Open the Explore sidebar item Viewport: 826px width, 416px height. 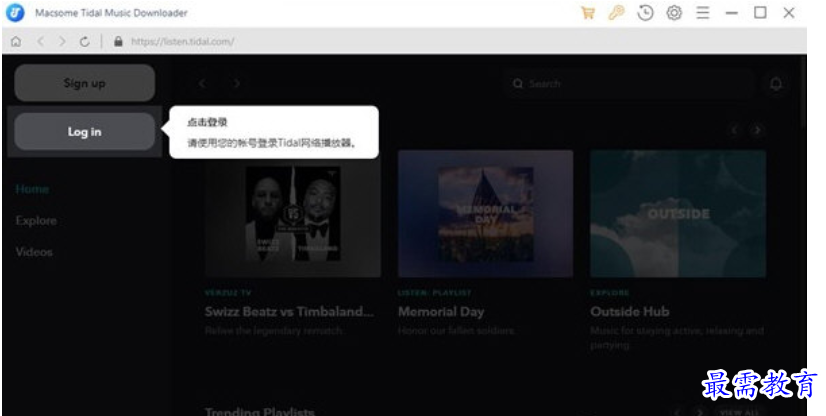pyautogui.click(x=36, y=221)
